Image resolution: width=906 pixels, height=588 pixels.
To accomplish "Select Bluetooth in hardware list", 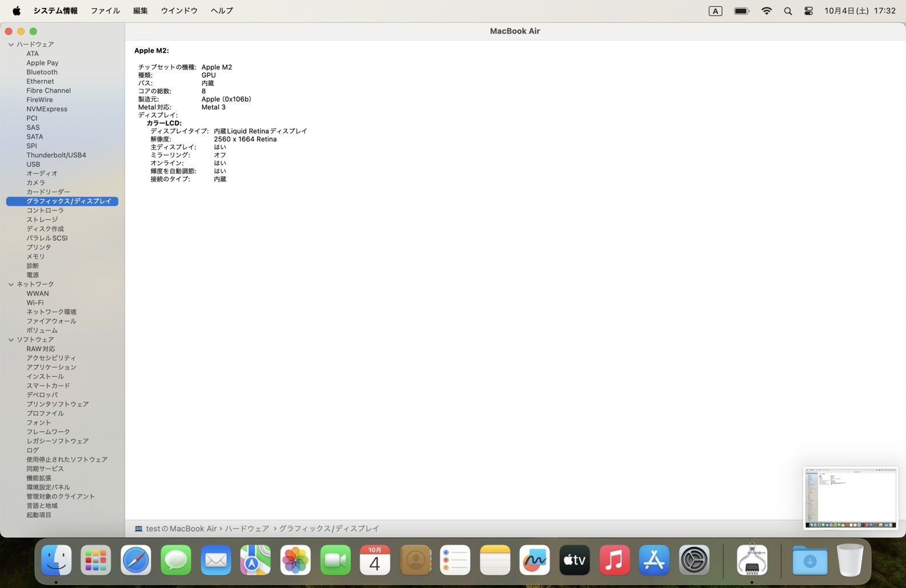I will click(x=42, y=73).
